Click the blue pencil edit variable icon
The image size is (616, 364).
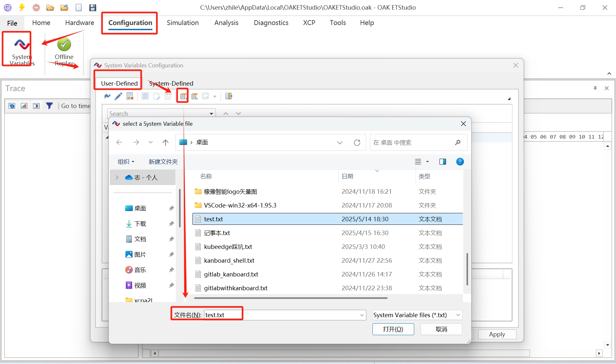[x=118, y=96]
